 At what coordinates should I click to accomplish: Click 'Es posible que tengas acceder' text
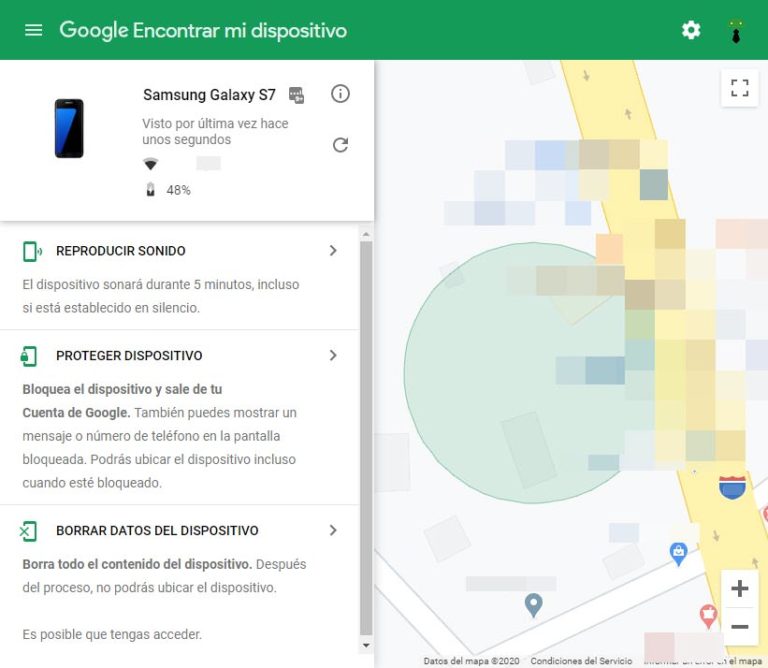pyautogui.click(x=112, y=634)
